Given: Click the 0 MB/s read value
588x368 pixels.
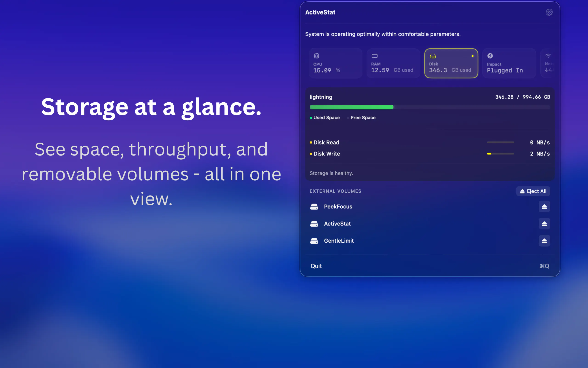Looking at the screenshot, I should coord(540,142).
